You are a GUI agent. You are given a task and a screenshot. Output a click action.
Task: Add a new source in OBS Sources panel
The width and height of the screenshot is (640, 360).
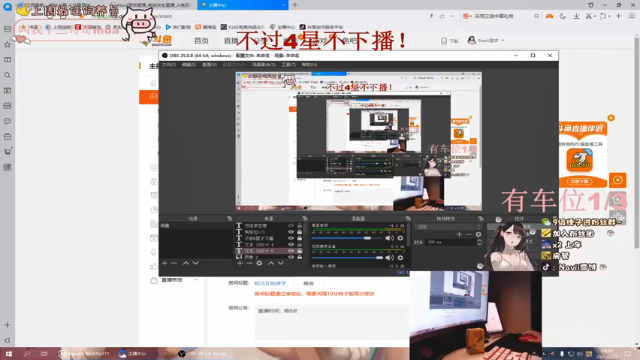pos(240,263)
